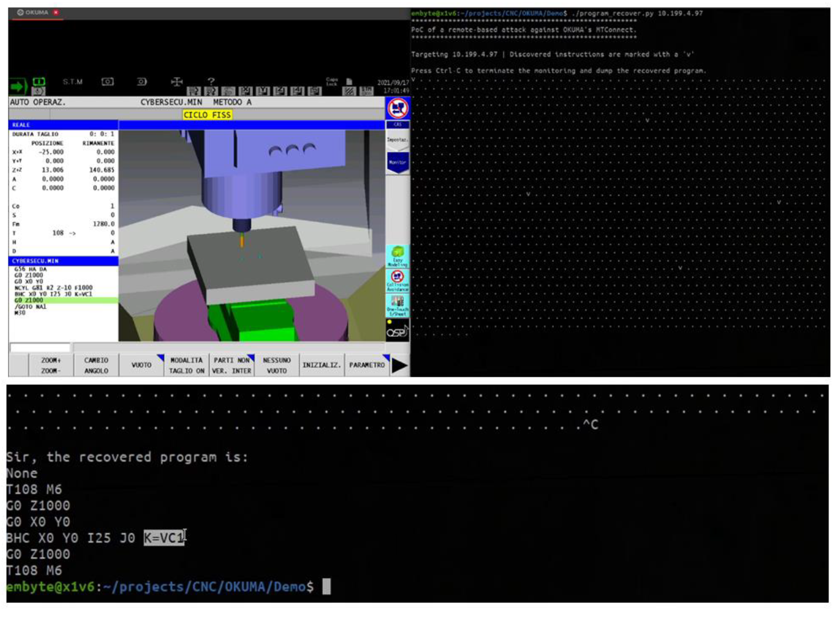The image size is (840, 619).
Task: Open Easy Modeling from the side panel
Action: point(397,256)
